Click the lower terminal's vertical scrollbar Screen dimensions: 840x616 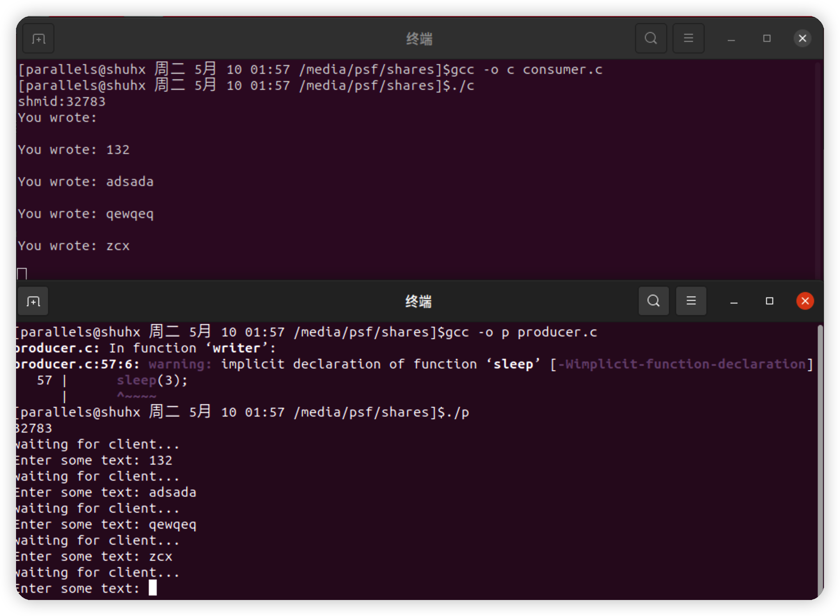point(820,462)
